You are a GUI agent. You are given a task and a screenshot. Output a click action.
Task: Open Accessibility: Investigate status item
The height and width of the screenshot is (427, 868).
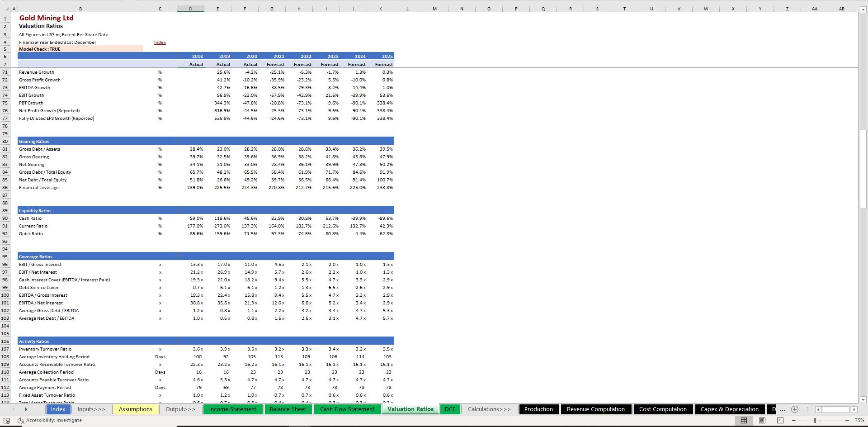pyautogui.click(x=50, y=420)
